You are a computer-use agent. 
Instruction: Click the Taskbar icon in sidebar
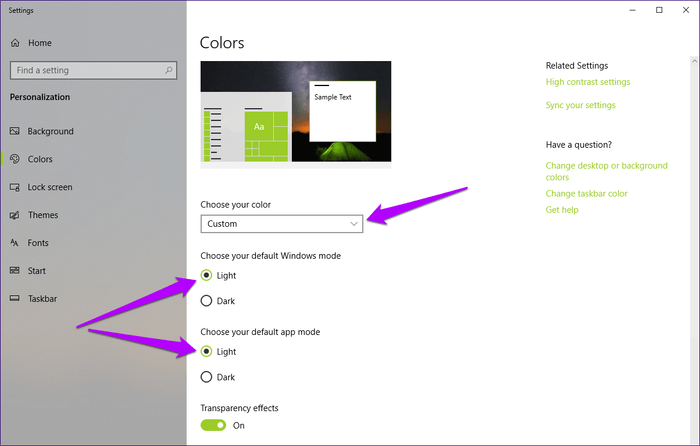(15, 298)
